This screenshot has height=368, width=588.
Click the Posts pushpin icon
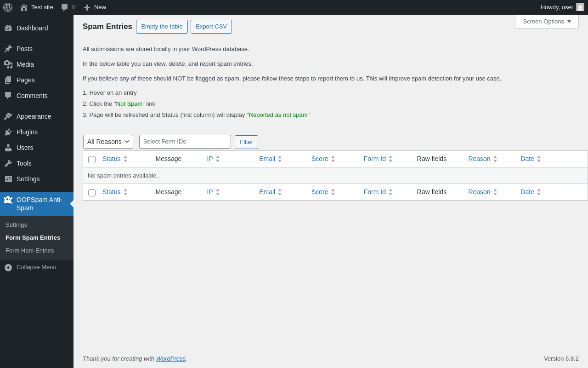(x=8, y=49)
